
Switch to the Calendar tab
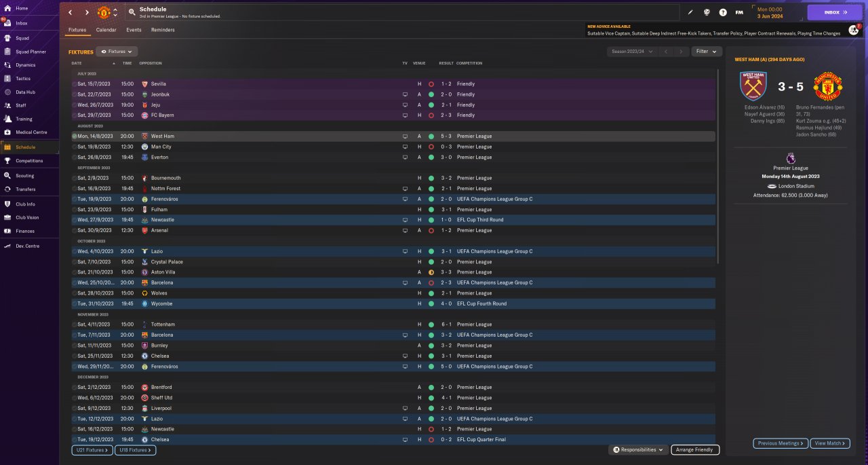[x=106, y=30]
